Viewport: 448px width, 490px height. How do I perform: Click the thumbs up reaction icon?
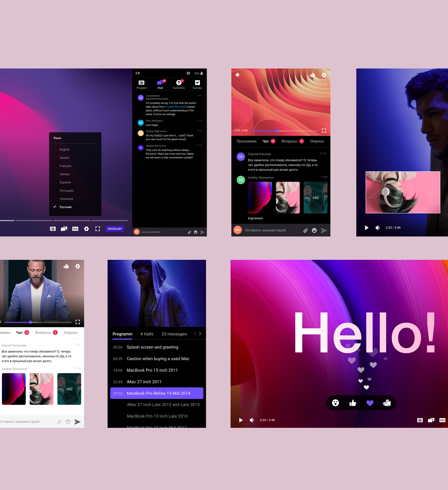coord(352,403)
